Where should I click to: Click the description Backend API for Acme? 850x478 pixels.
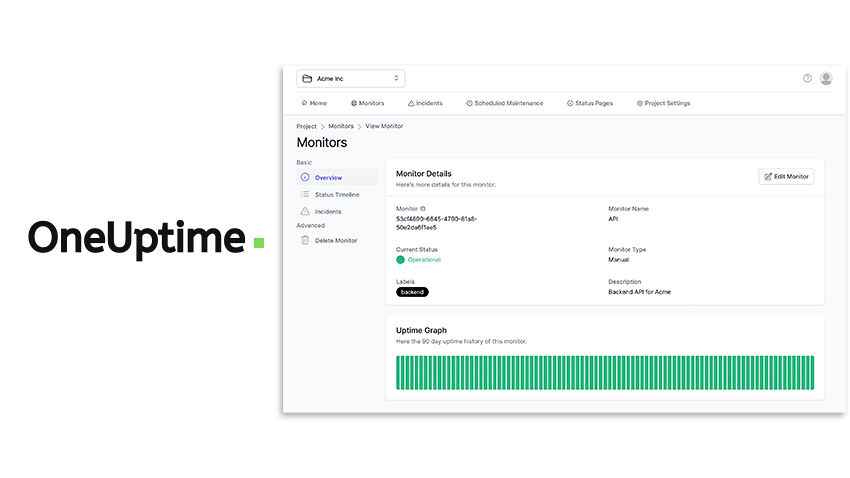pyautogui.click(x=640, y=292)
